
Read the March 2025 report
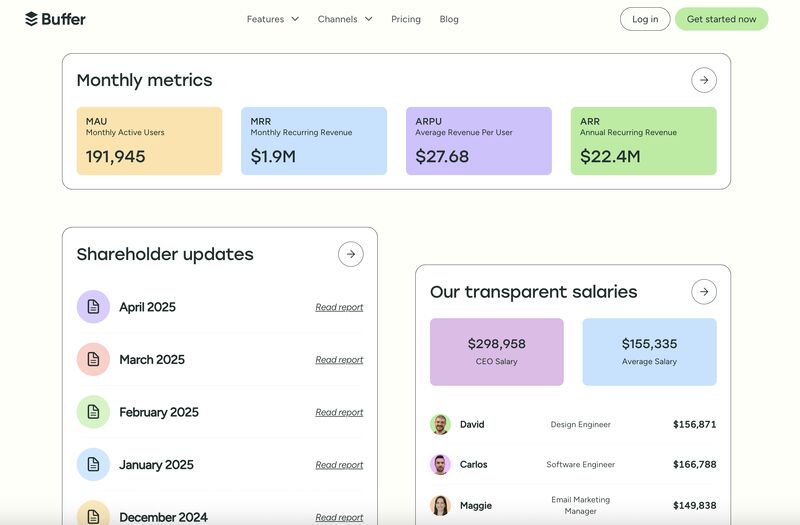click(x=339, y=360)
